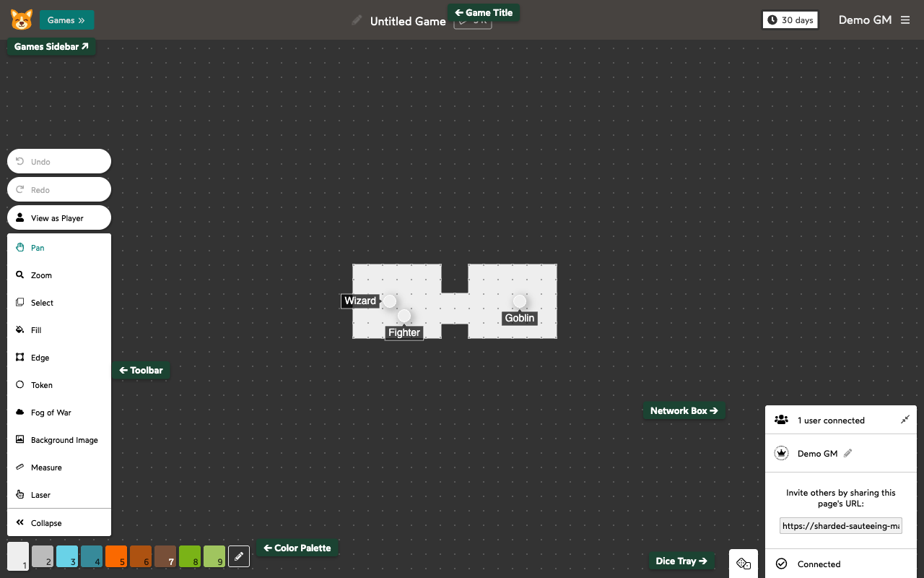Toggle View as Player mode
The image size is (924, 578).
tap(58, 218)
